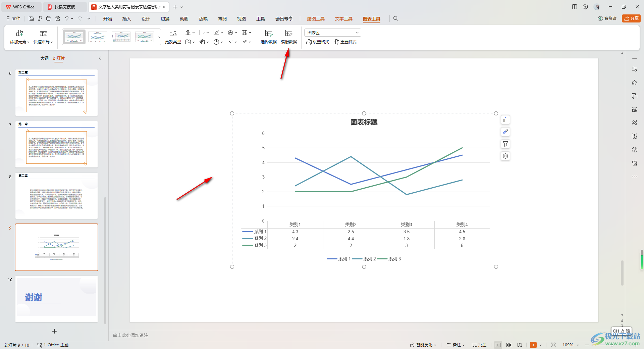Click 设置格式 button

[x=318, y=42]
